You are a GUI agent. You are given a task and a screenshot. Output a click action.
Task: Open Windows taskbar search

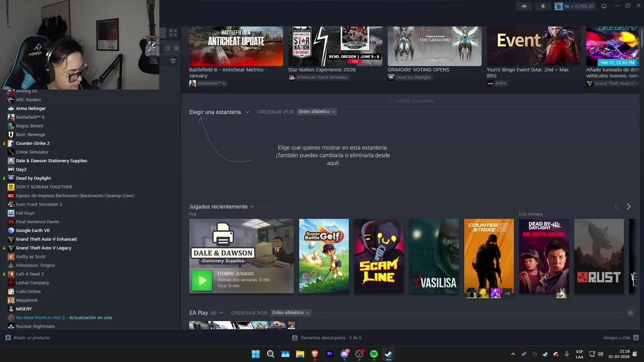(271, 354)
